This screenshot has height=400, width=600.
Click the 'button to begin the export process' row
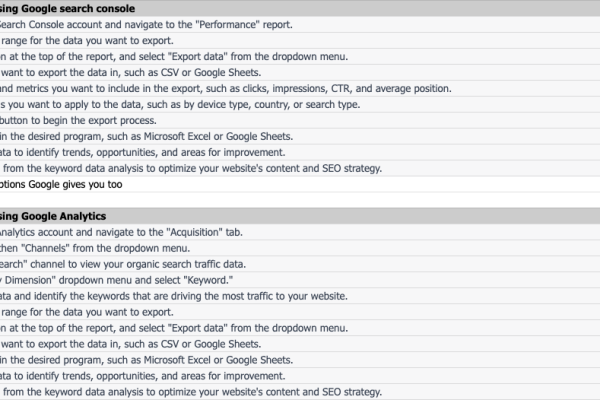click(300, 120)
